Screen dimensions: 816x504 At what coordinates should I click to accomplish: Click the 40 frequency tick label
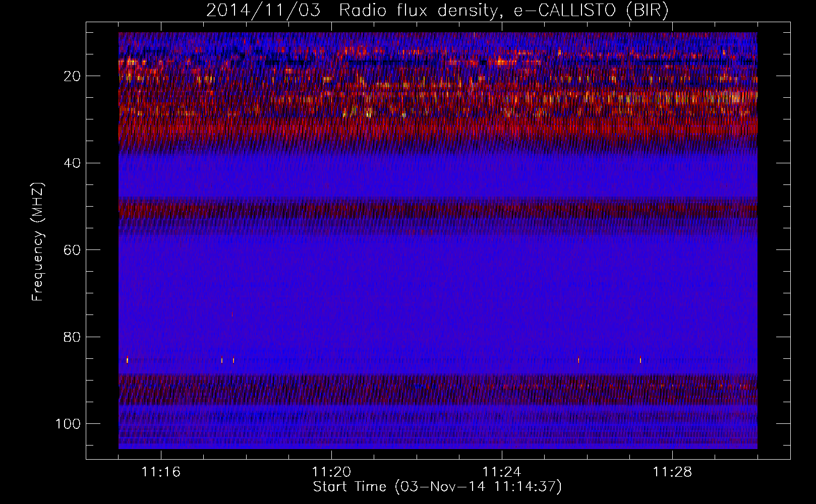(x=72, y=163)
